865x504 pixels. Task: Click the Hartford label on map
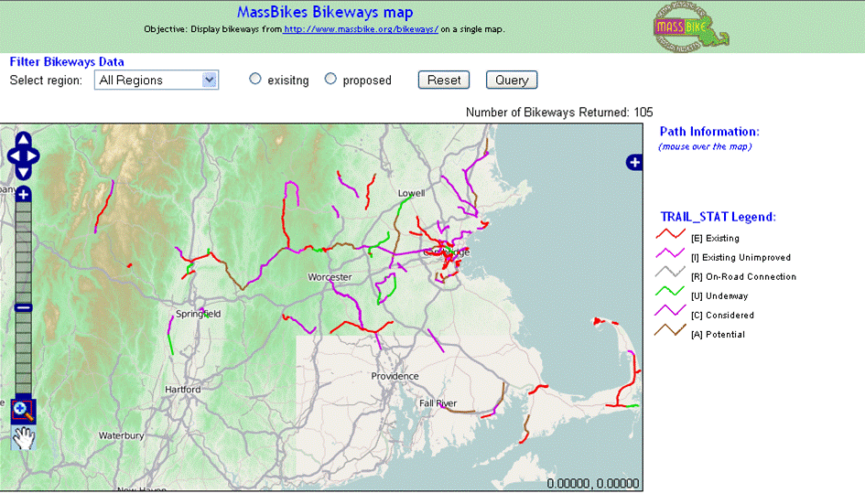tap(182, 390)
